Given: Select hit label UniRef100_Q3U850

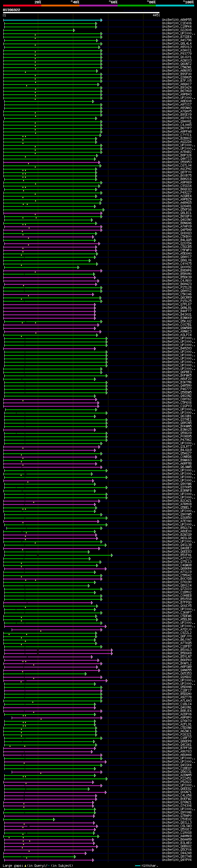Looking at the screenshot, I should (177, 518).
